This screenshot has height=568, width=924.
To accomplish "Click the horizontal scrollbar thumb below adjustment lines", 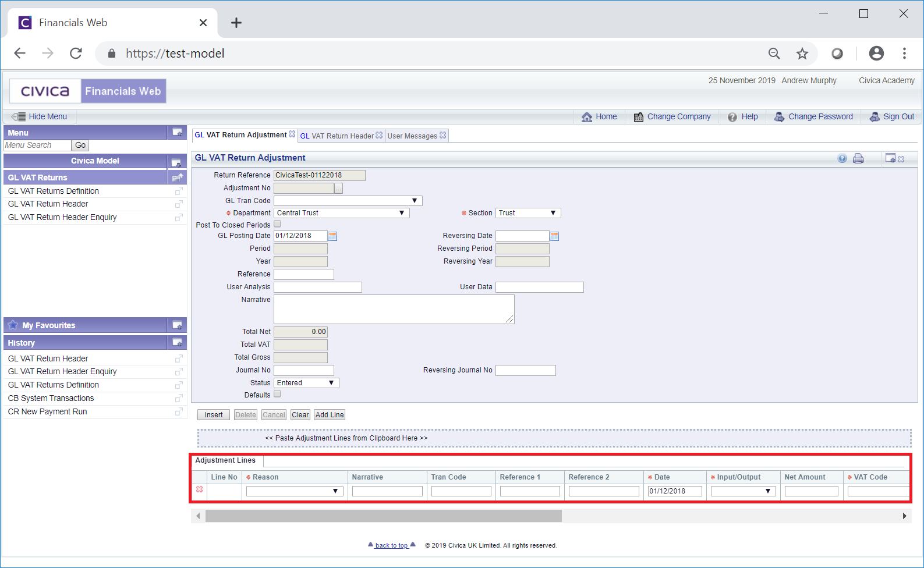I will (x=384, y=516).
